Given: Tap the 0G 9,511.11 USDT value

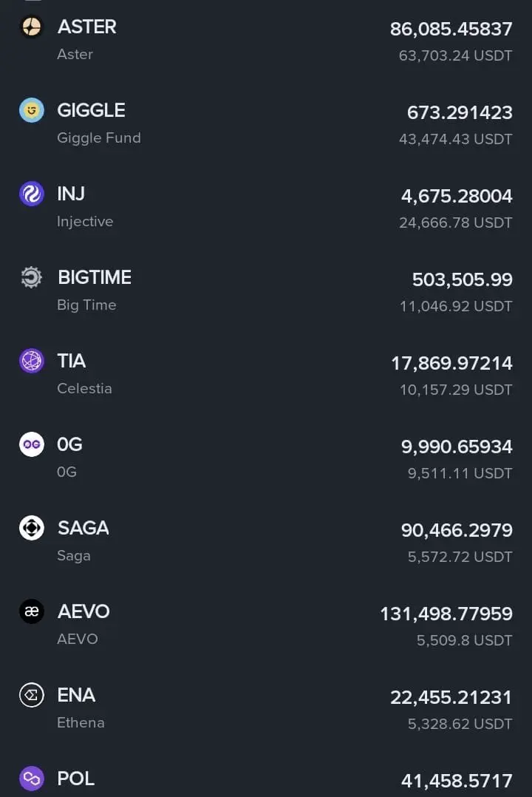Looking at the screenshot, I should click(x=460, y=473).
